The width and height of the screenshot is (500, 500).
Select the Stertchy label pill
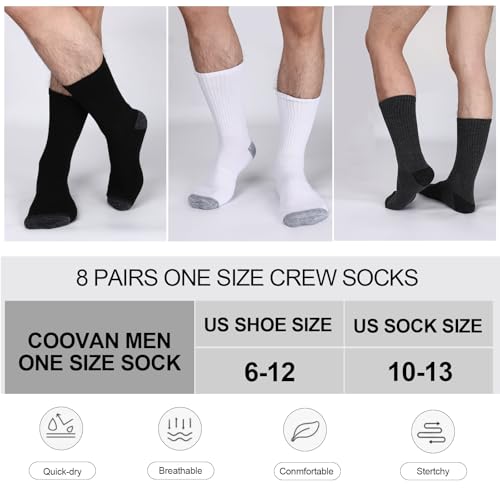[x=433, y=471]
